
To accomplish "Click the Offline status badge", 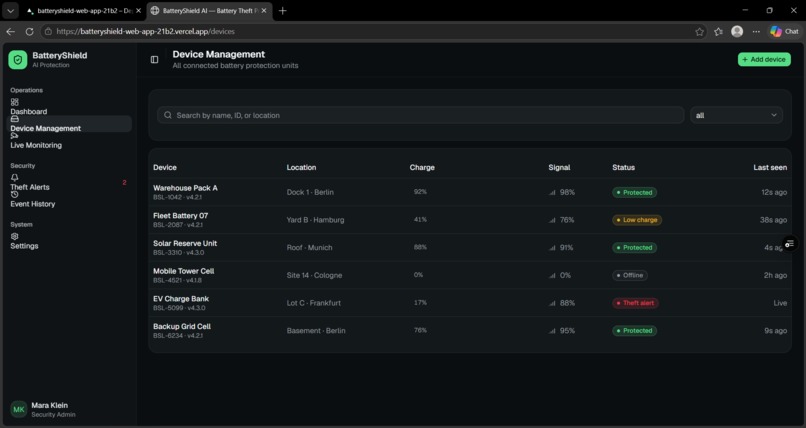I will point(630,275).
